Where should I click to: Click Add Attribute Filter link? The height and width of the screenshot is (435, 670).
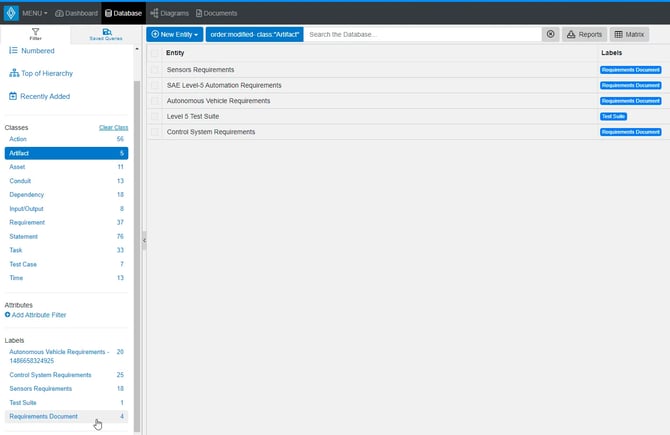pos(38,315)
